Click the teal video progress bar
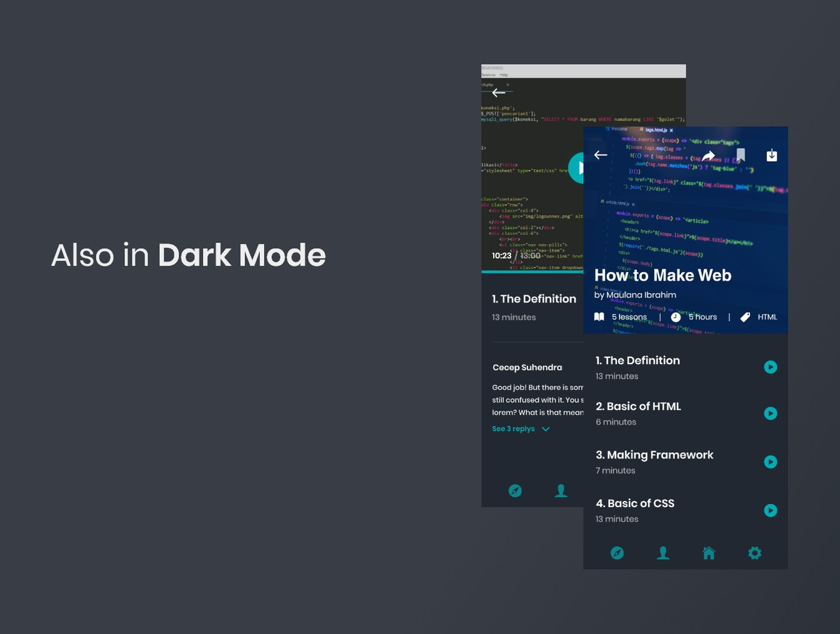This screenshot has height=634, width=840. tap(532, 272)
